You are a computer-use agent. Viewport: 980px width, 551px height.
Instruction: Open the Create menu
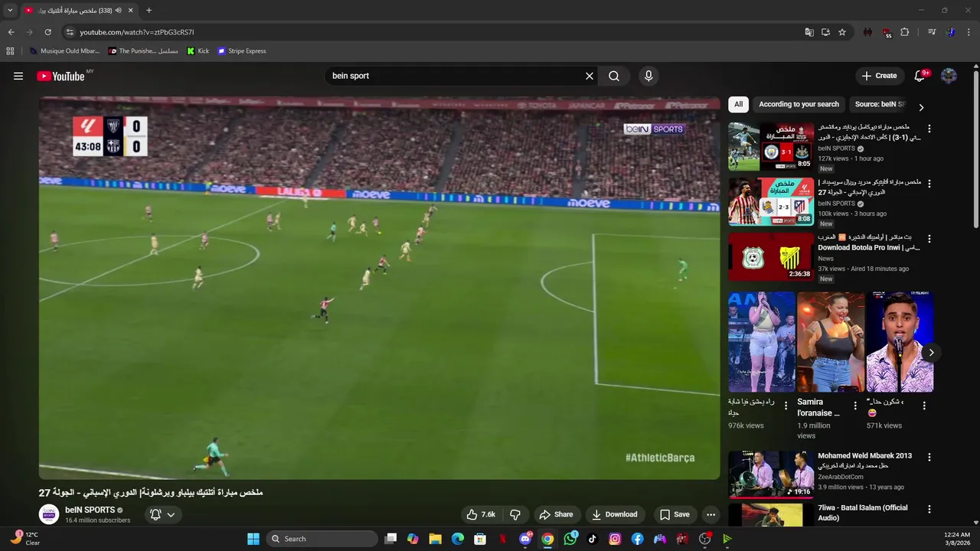(879, 76)
